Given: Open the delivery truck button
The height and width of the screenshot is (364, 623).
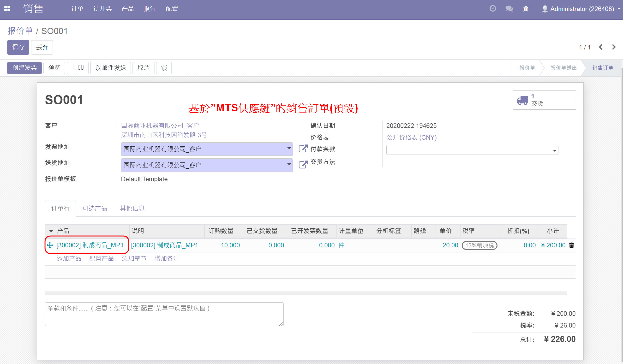Looking at the screenshot, I should click(x=544, y=100).
